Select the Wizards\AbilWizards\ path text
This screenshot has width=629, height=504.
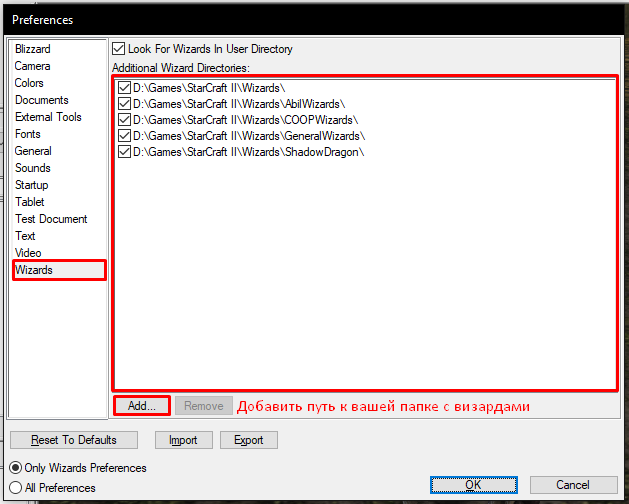tap(239, 104)
